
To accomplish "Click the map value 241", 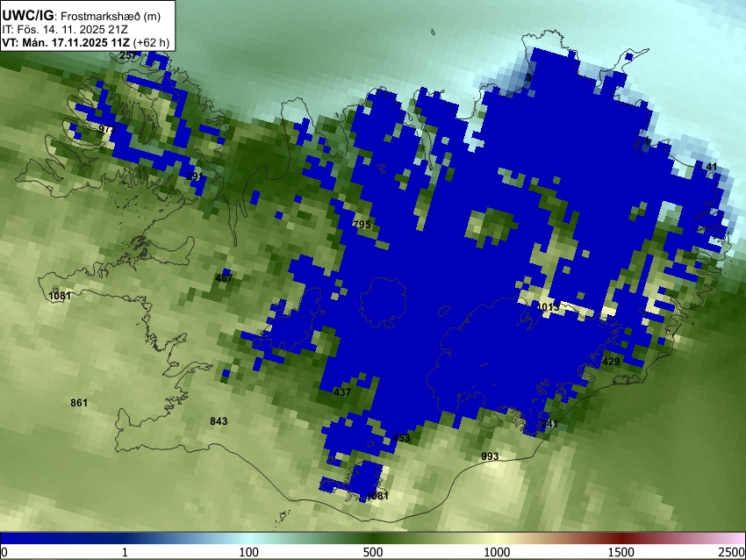I will point(549,423).
